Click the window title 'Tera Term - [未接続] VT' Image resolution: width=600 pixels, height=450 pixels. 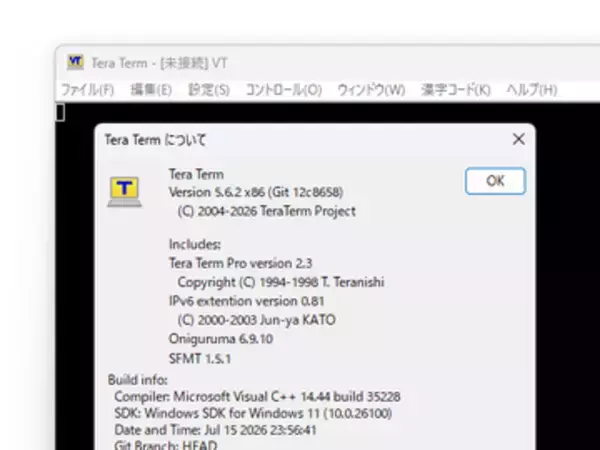159,63
